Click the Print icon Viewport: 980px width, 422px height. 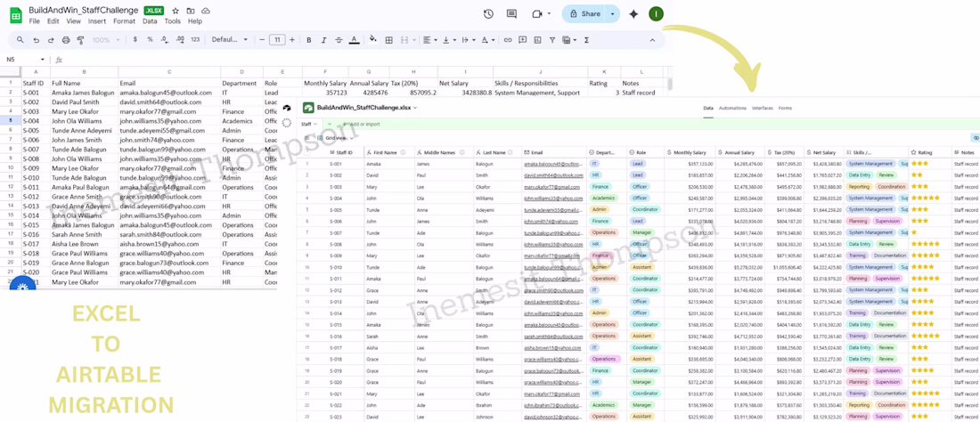point(66,40)
